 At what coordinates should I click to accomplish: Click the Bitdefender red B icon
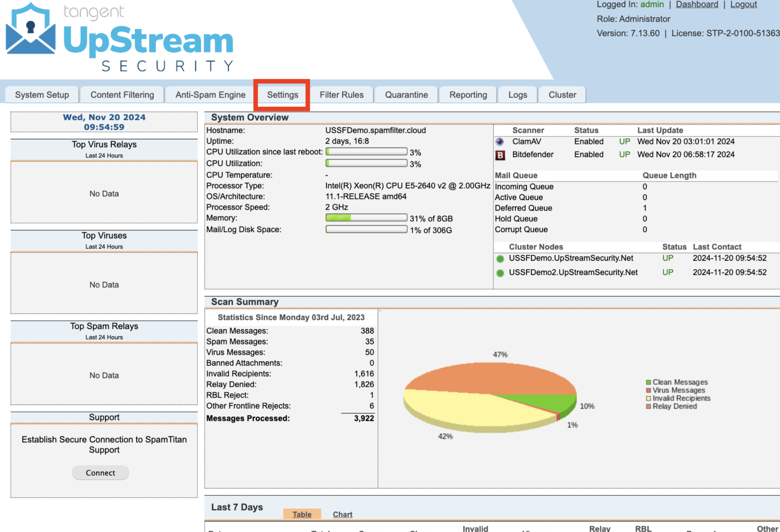500,155
